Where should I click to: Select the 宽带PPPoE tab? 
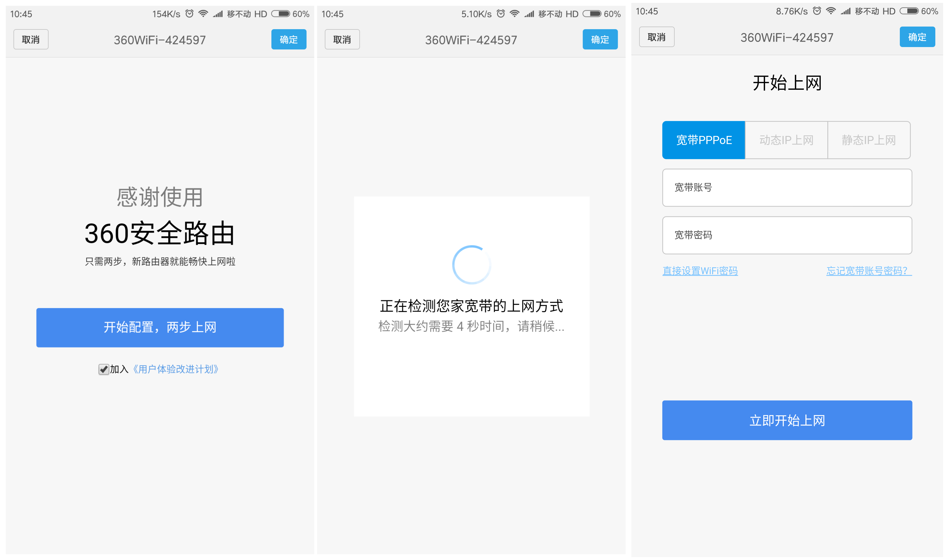tap(704, 140)
